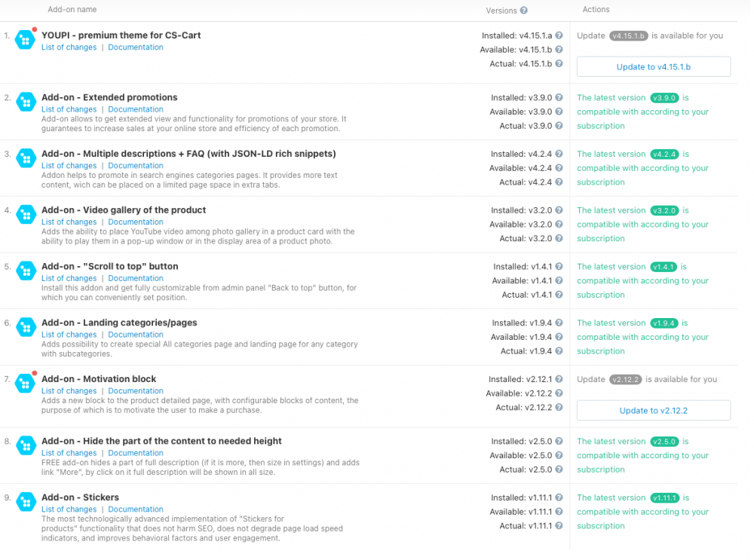Click the "Scroll to top" button add-on title
Screen dimensions: 754x560
pyautogui.click(x=110, y=267)
